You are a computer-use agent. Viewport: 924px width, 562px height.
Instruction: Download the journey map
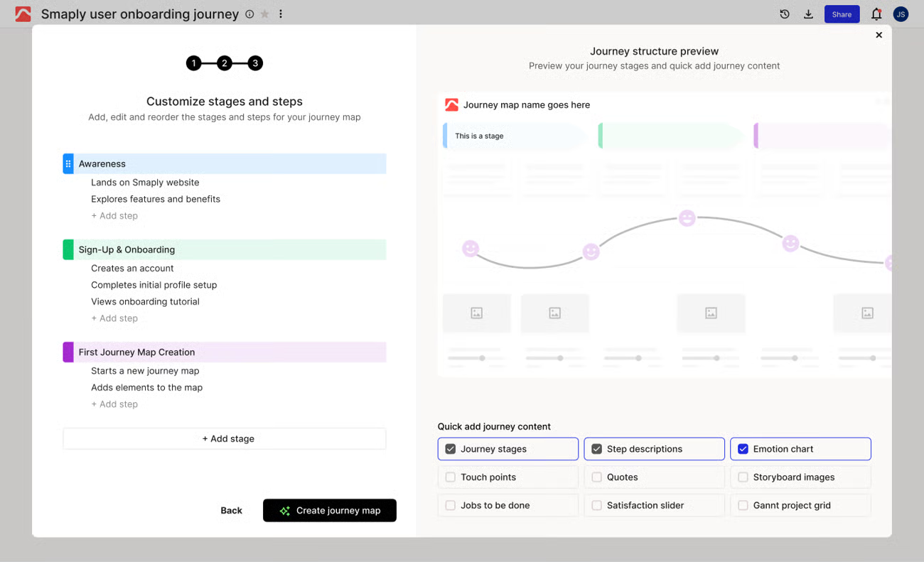coord(808,13)
